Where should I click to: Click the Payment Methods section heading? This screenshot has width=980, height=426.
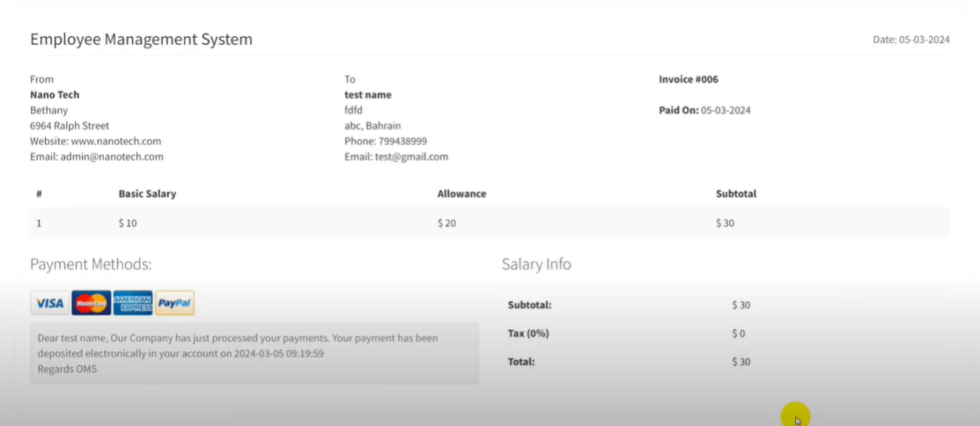tap(91, 264)
